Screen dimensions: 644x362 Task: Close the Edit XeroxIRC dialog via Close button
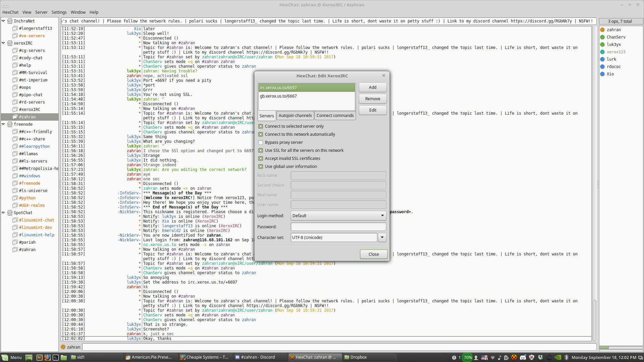(374, 254)
